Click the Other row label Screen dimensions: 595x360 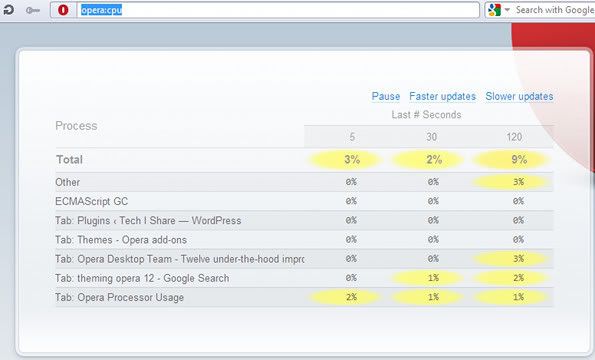[x=68, y=182]
